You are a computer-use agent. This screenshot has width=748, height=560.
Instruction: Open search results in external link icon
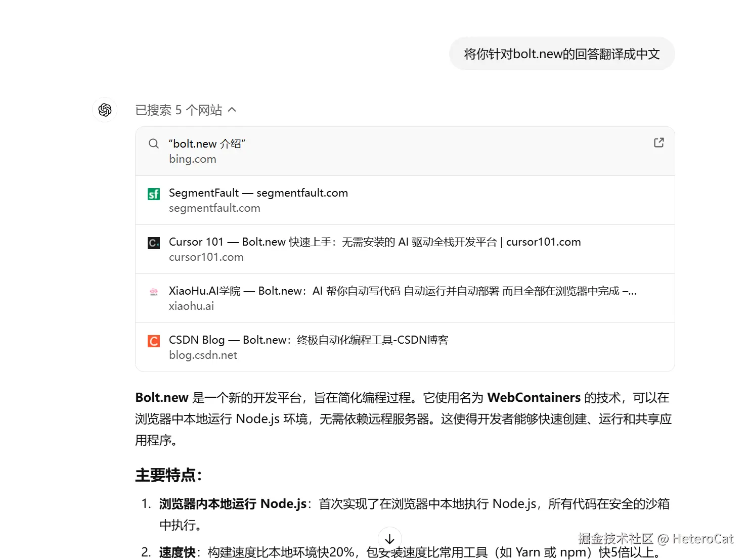tap(658, 143)
